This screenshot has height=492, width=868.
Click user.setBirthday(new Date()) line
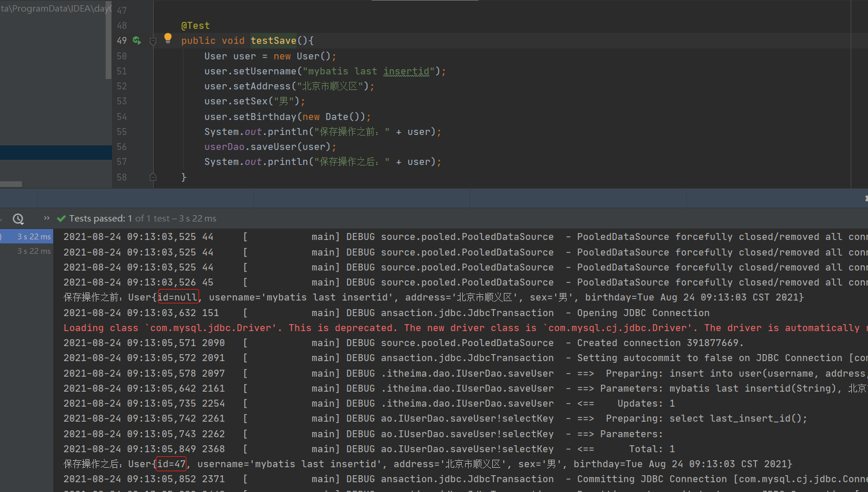[287, 117]
